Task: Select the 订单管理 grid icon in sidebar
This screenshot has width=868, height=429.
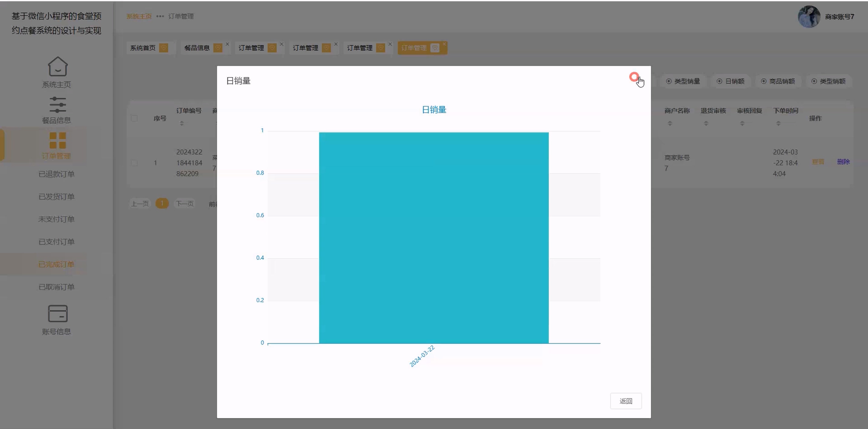Action: (x=58, y=140)
